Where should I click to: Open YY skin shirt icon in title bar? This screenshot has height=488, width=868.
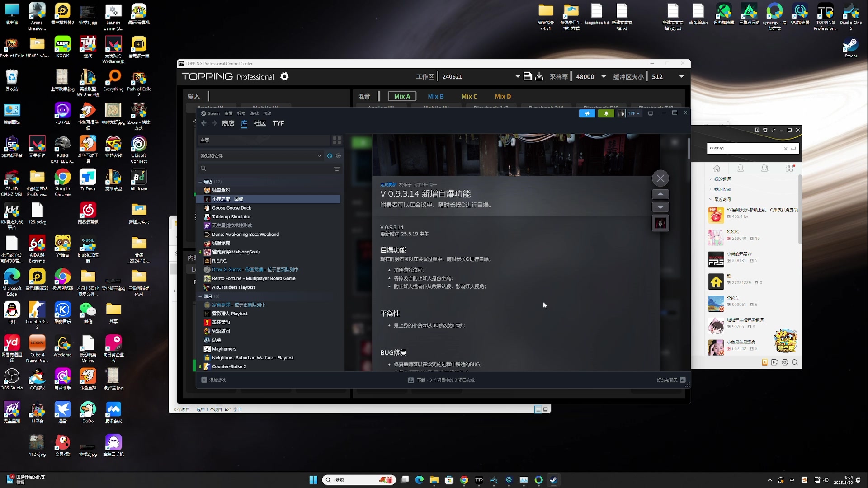[x=765, y=130]
